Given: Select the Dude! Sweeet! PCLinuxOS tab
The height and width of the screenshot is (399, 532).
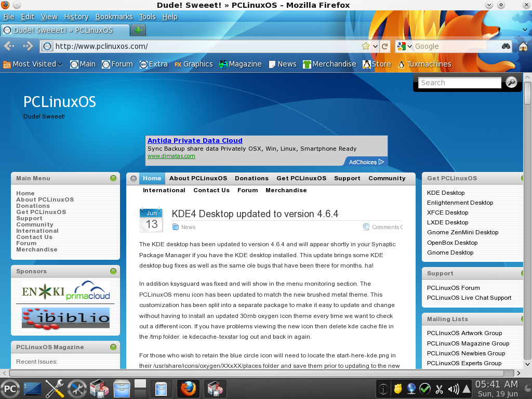Looking at the screenshot, I should click(65, 30).
